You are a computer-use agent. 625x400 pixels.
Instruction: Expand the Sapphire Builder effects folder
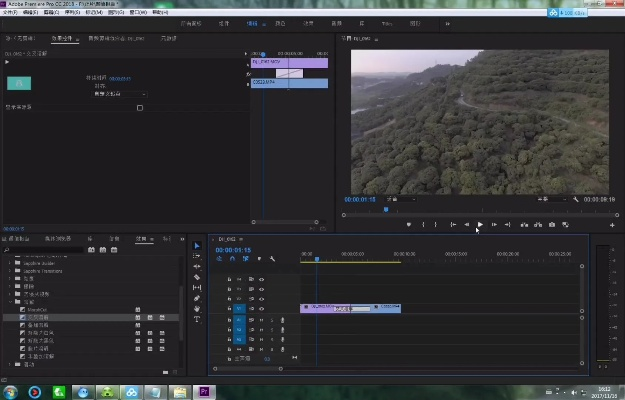10,263
